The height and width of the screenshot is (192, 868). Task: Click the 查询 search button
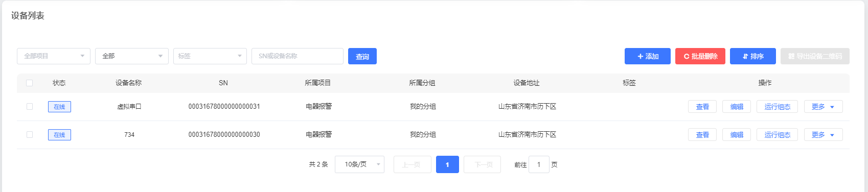pos(362,56)
